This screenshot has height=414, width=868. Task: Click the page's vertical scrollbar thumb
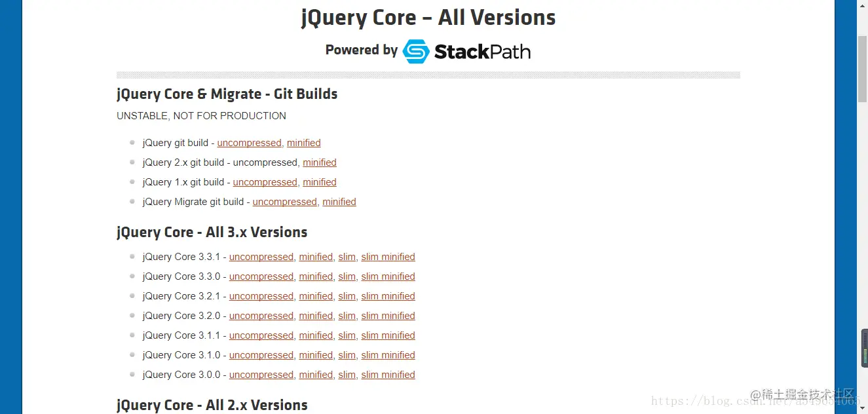[862, 68]
